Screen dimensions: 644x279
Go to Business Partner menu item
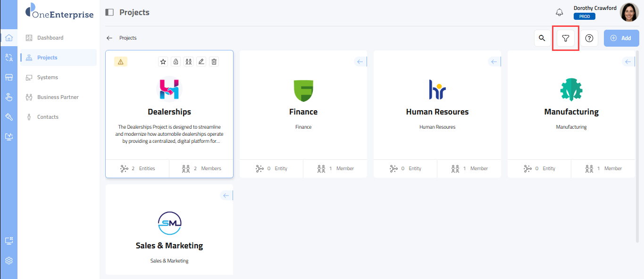coord(58,97)
